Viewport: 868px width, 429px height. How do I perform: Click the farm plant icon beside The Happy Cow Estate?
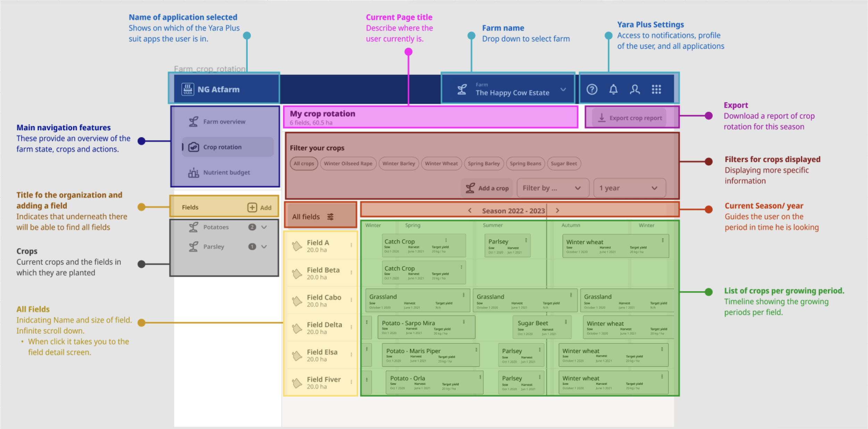462,90
